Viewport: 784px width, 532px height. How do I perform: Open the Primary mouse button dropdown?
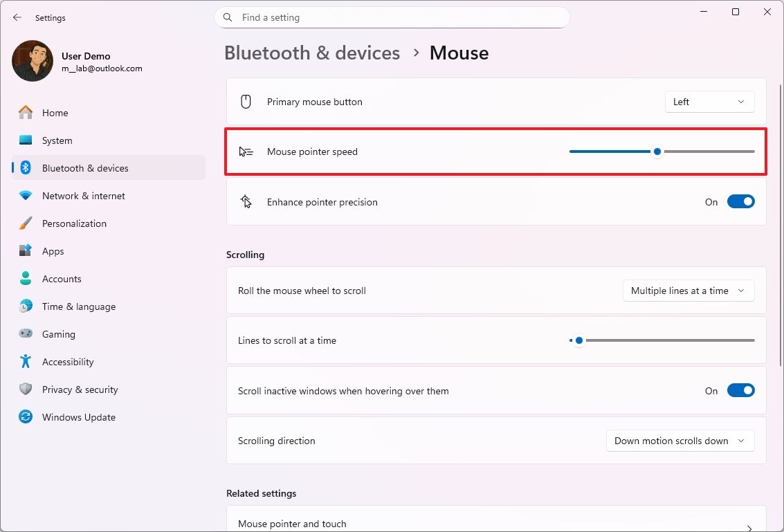(709, 101)
